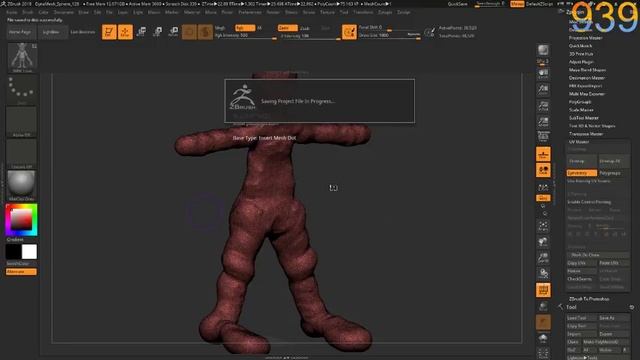Expand the ZBrush To Photoshop section
Image resolution: width=640 pixels, height=360 pixels.
point(589,299)
